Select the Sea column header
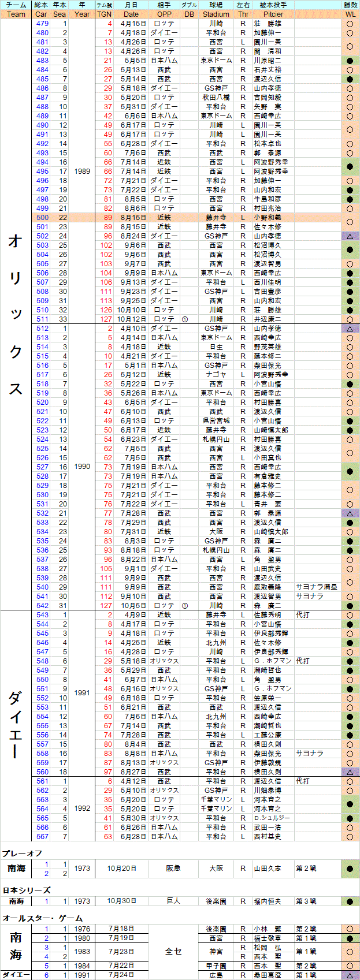This screenshot has width=360, height=980. (60, 14)
